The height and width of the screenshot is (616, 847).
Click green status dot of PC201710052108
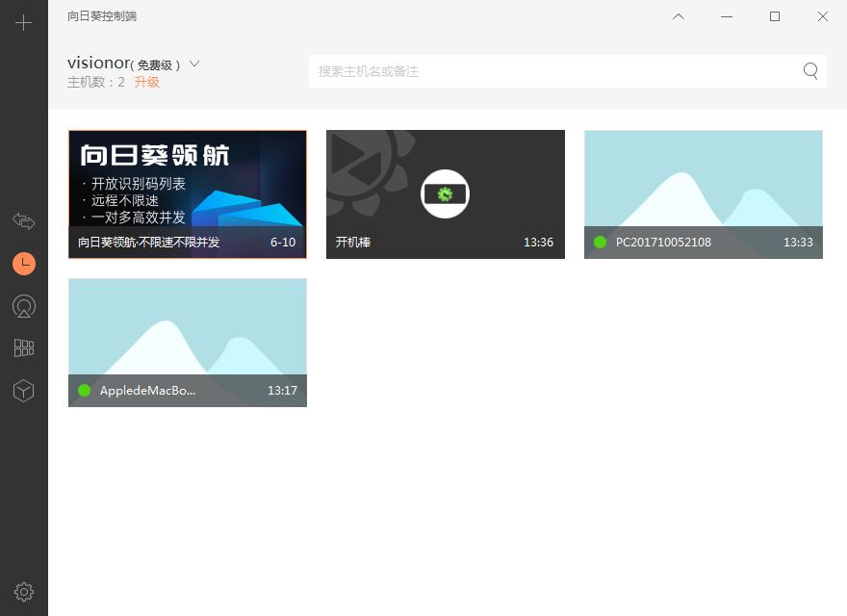point(601,243)
